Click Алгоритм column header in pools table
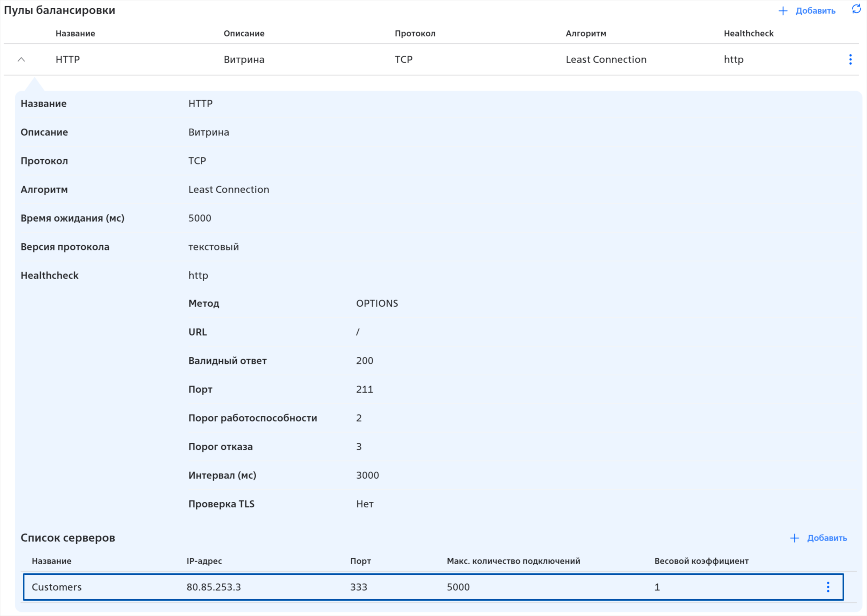 click(x=586, y=34)
